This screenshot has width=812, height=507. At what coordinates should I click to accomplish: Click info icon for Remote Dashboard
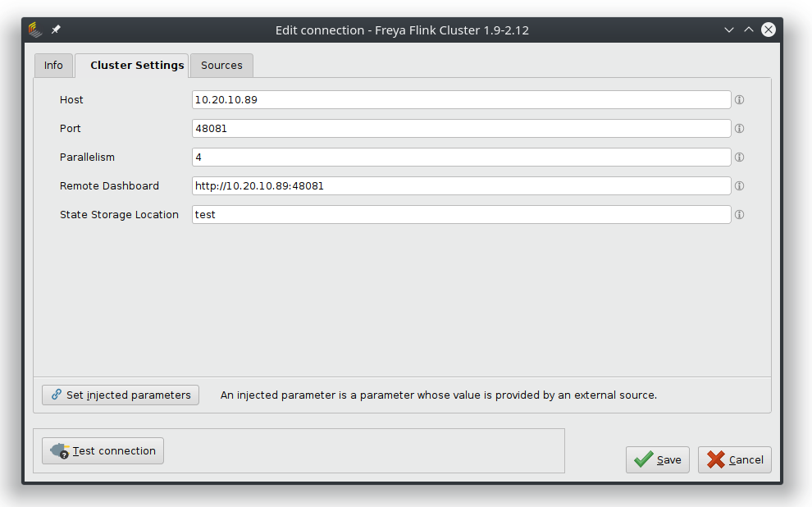click(x=739, y=186)
